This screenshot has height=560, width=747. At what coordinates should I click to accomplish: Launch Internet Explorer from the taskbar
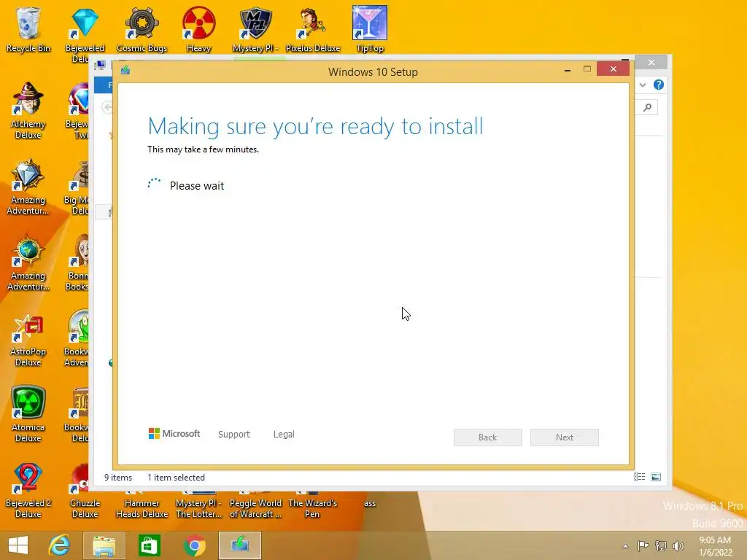60,545
